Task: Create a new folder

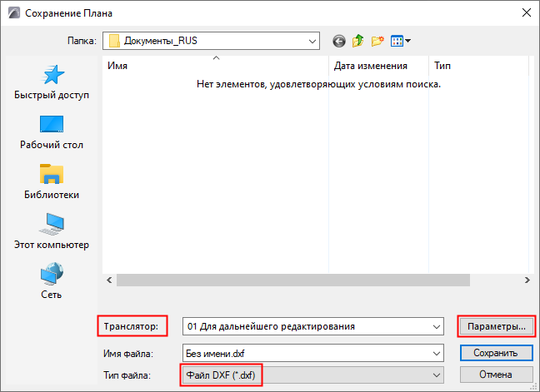Action: pos(377,42)
